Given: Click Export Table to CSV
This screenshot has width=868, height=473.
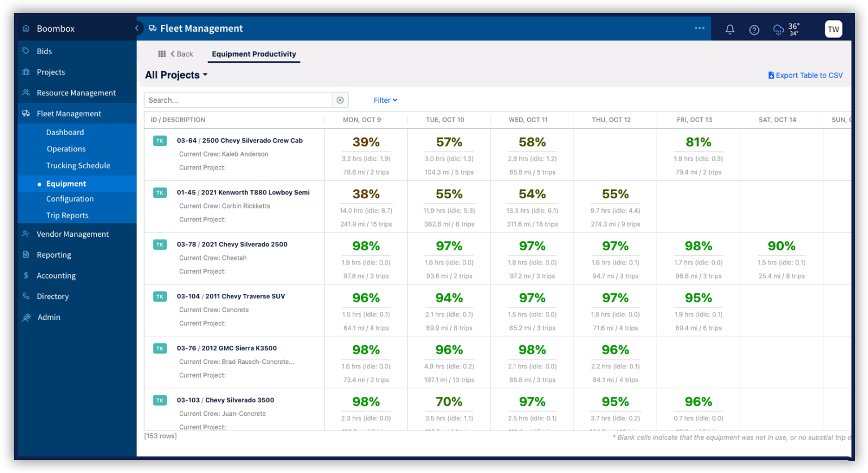Looking at the screenshot, I should 805,75.
